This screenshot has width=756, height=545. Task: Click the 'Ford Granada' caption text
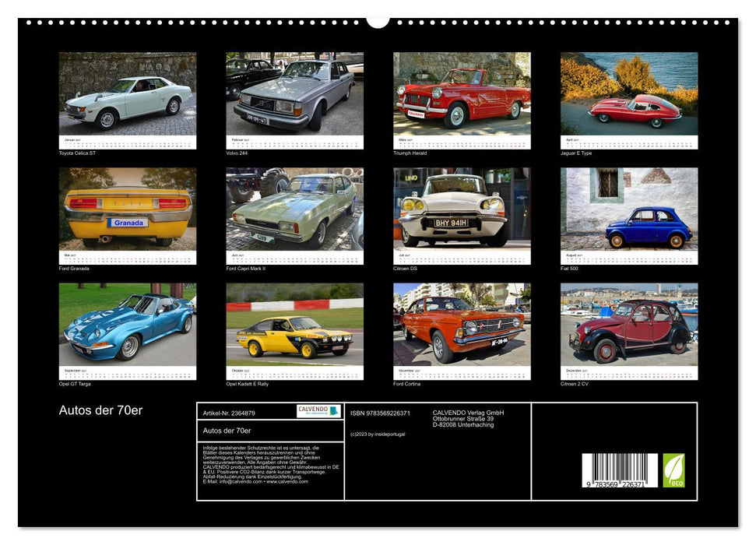pyautogui.click(x=74, y=269)
